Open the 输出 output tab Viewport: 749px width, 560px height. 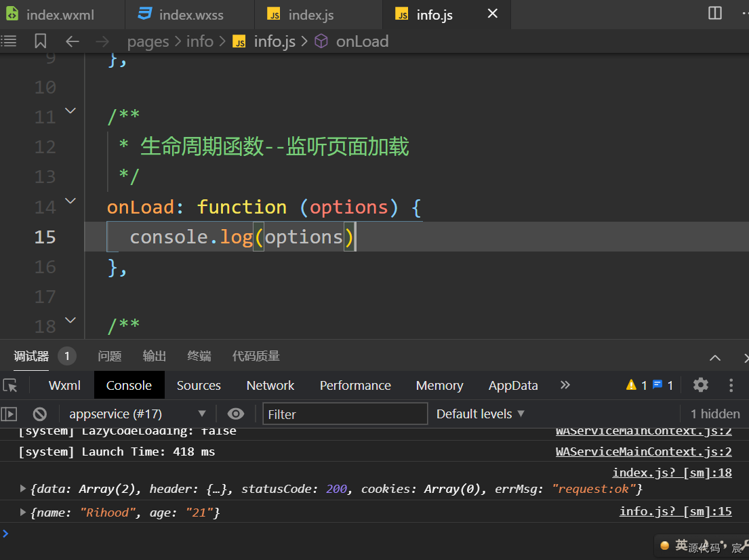click(155, 356)
